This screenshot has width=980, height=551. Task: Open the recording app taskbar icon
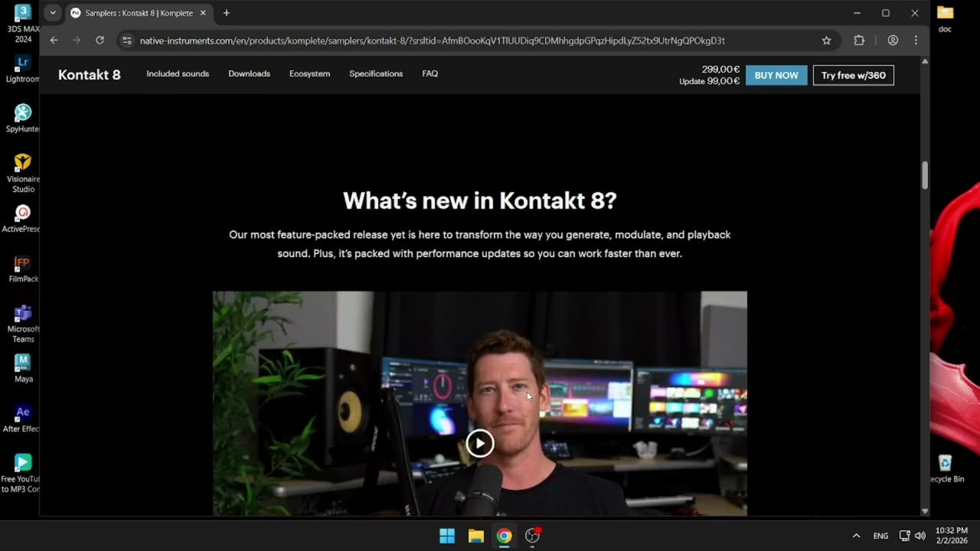(x=532, y=536)
